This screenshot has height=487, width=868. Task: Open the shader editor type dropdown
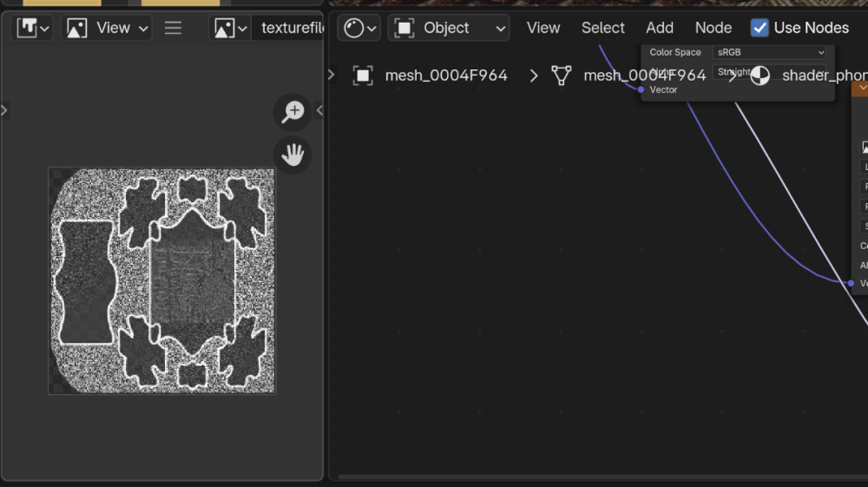(x=359, y=28)
